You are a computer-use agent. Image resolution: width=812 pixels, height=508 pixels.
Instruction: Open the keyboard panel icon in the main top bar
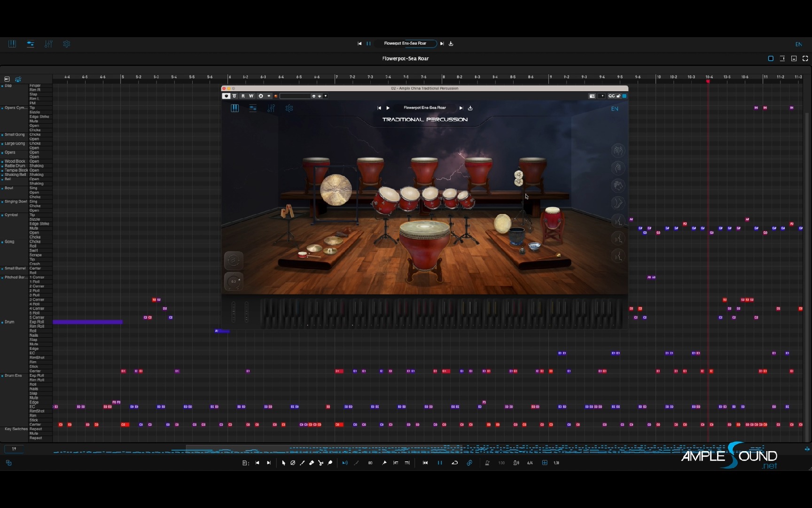[x=12, y=44]
